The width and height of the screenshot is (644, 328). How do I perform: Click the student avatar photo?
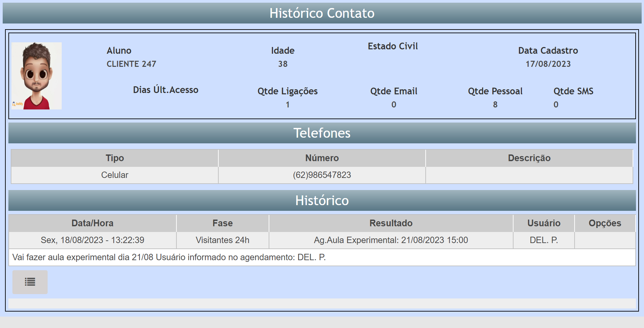point(37,76)
